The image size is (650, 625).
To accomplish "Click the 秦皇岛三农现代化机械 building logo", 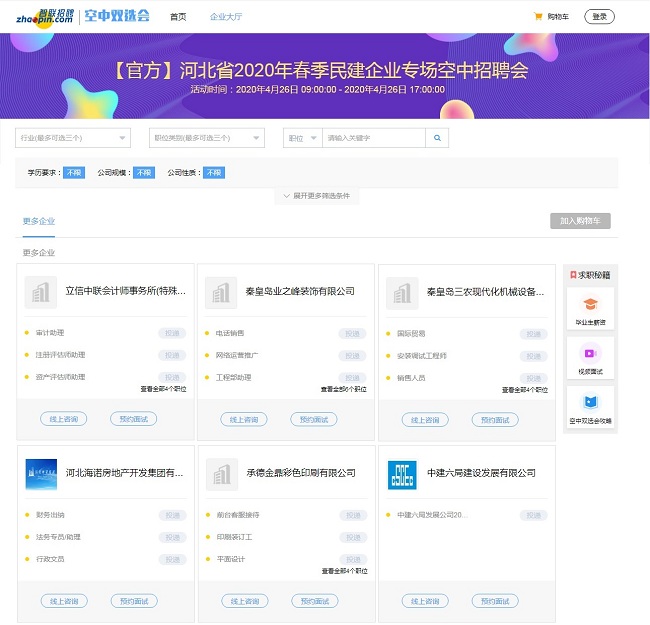I will [402, 293].
